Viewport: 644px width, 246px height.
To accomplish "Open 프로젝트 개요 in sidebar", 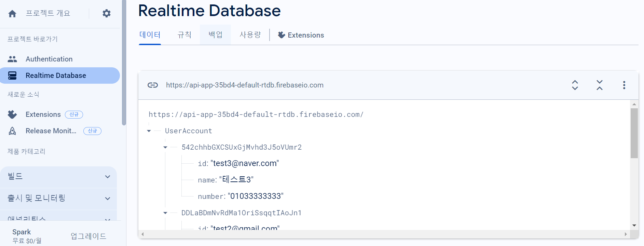I will 48,13.
